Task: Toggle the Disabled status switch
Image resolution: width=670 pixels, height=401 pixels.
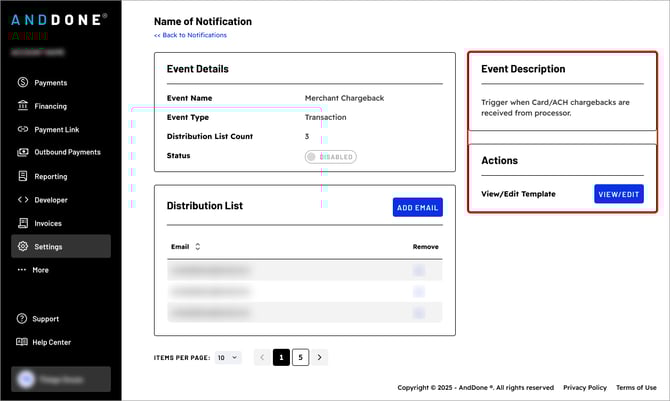Action: point(331,157)
